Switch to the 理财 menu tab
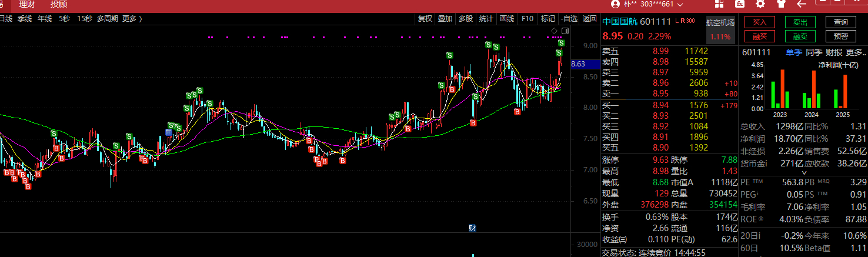The image size is (868, 257). (27, 4)
